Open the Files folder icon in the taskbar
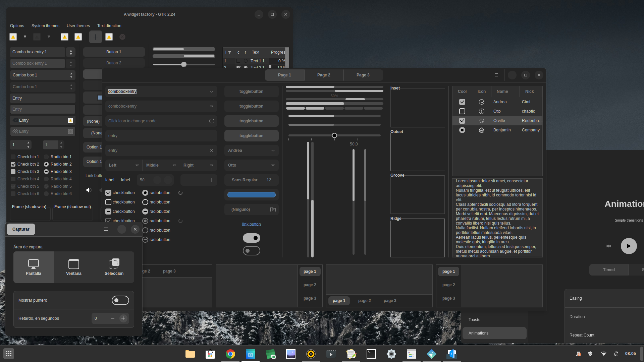This screenshot has height=362, width=644. tap(190, 354)
